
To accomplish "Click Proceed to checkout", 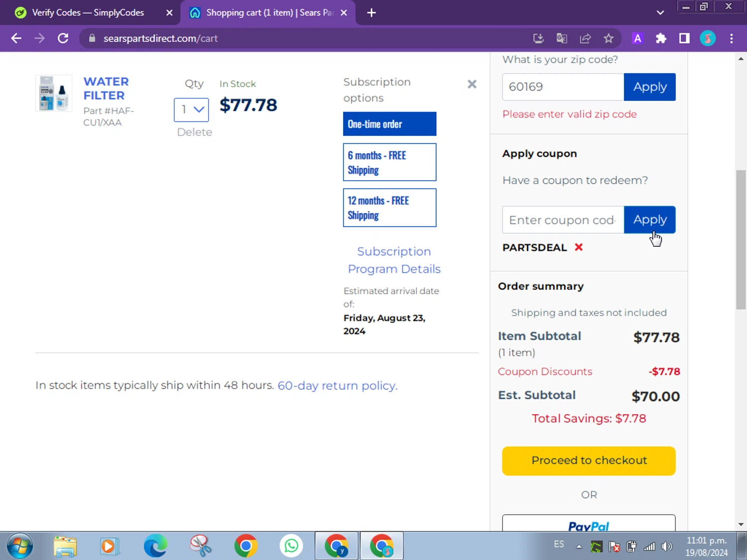I will [589, 460].
